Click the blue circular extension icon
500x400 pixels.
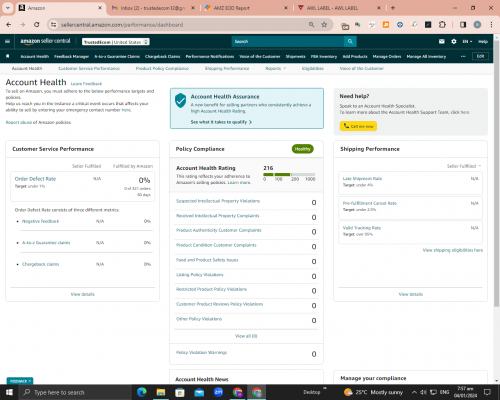pos(400,25)
